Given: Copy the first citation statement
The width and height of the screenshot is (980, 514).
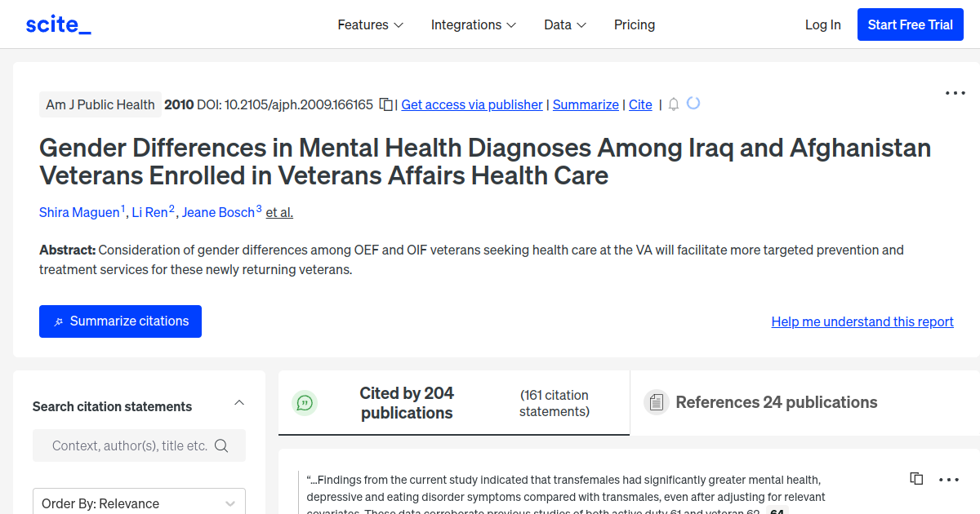Looking at the screenshot, I should pyautogui.click(x=916, y=479).
